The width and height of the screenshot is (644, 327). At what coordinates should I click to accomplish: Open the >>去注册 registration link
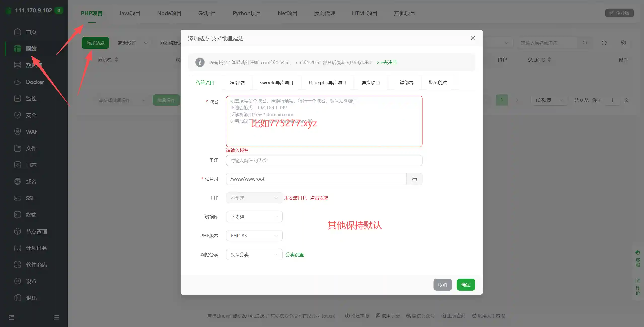click(x=387, y=62)
